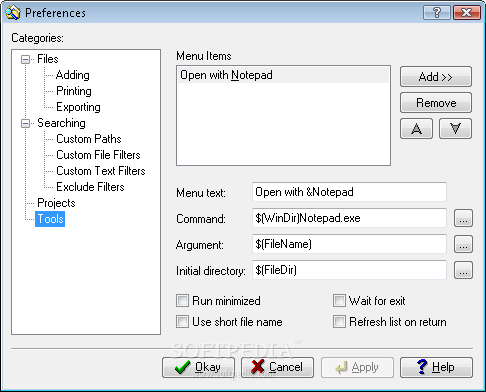
Task: Move the menu item down with the down arrow
Action: click(x=455, y=128)
